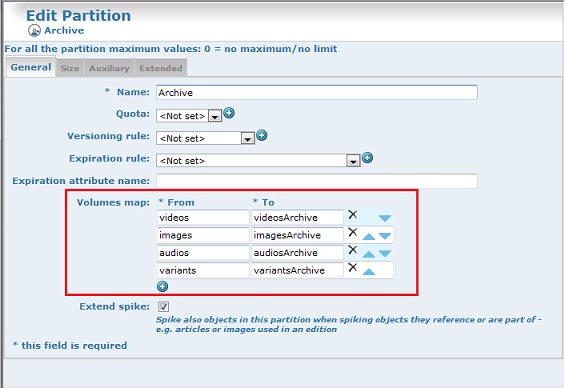The image size is (565, 388).
Task: Click the To field containing imagesArchive
Action: pyautogui.click(x=297, y=235)
